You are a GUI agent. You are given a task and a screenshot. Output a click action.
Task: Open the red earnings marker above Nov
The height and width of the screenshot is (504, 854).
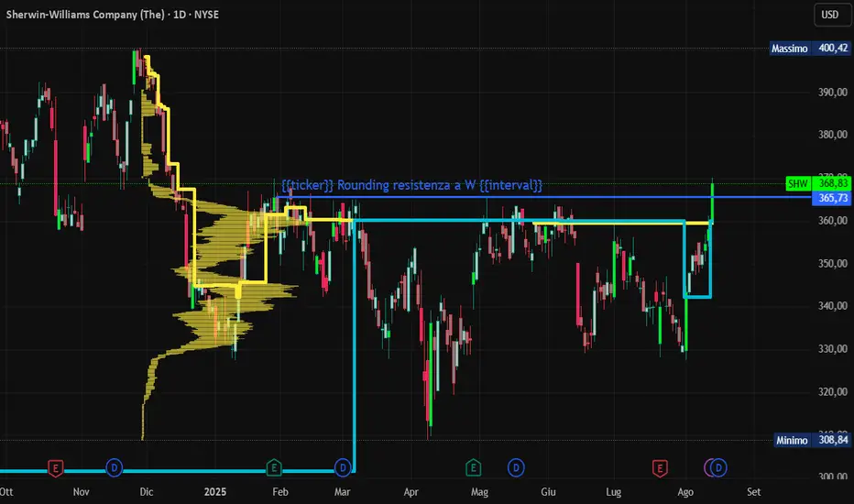click(55, 468)
